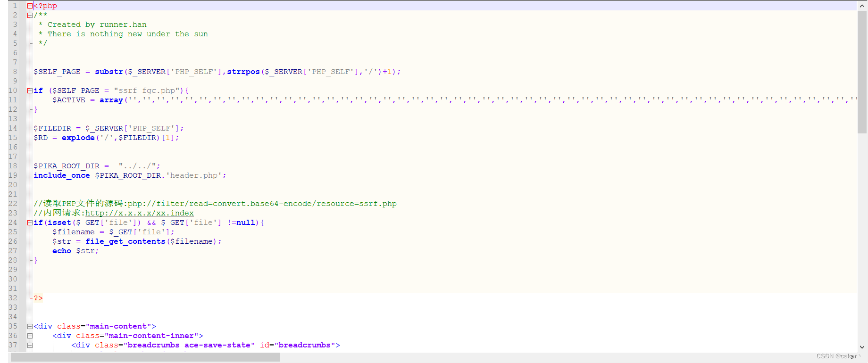
Task: Click the $ACTIVE array keyword on line 11
Action: (x=111, y=100)
